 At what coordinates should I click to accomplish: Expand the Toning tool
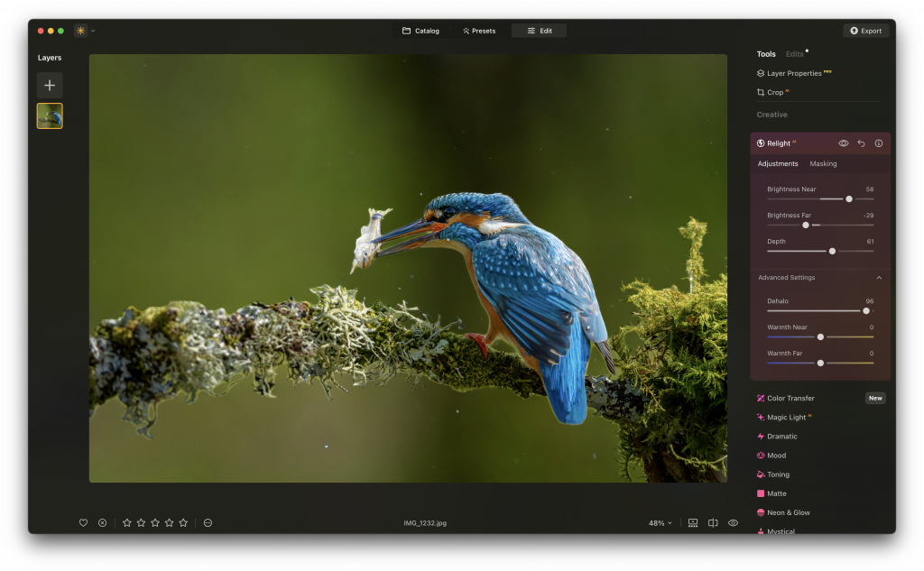[778, 474]
